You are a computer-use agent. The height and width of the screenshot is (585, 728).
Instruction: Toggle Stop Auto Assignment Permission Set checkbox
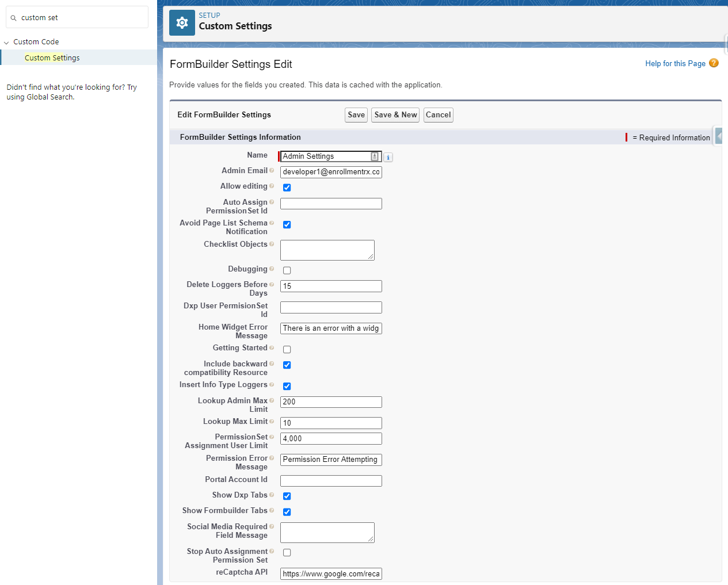(287, 553)
